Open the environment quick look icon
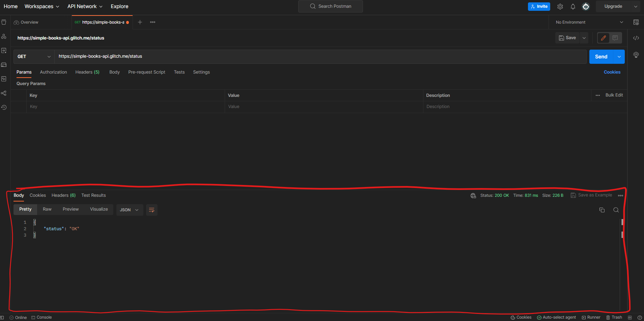Viewport: 644px width, 321px height. pos(636,22)
